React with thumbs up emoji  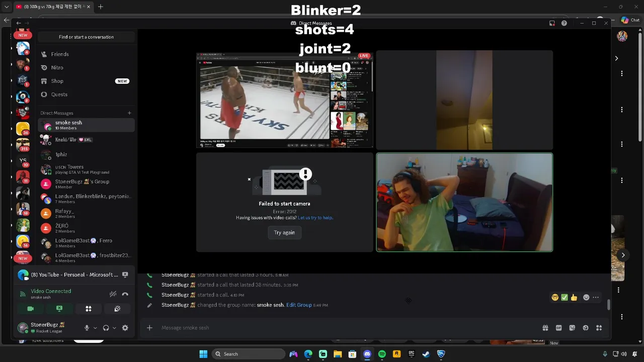[x=574, y=298]
